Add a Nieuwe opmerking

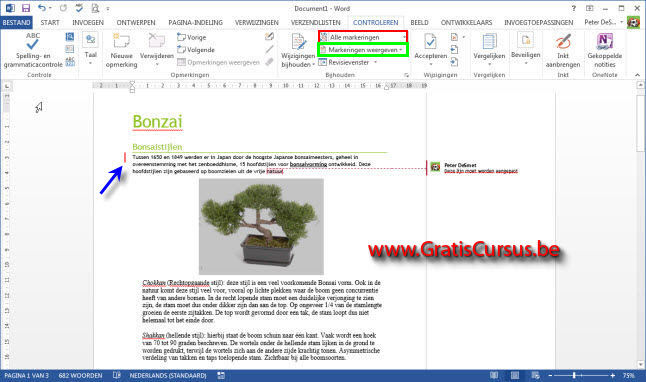tap(121, 50)
